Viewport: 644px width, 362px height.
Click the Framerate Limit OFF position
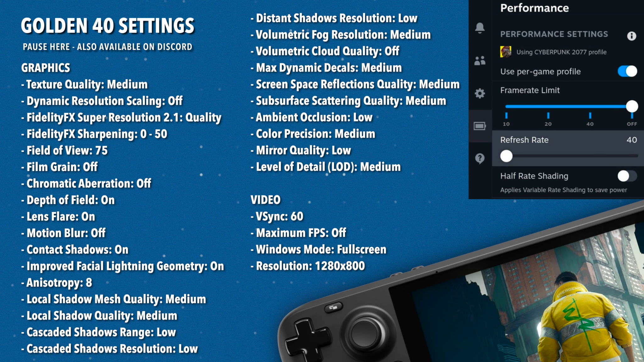(632, 107)
